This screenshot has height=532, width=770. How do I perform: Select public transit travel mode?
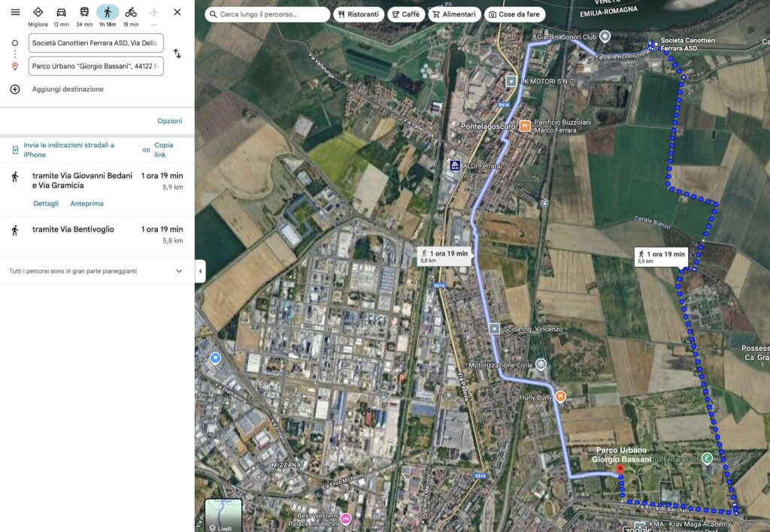tap(84, 12)
